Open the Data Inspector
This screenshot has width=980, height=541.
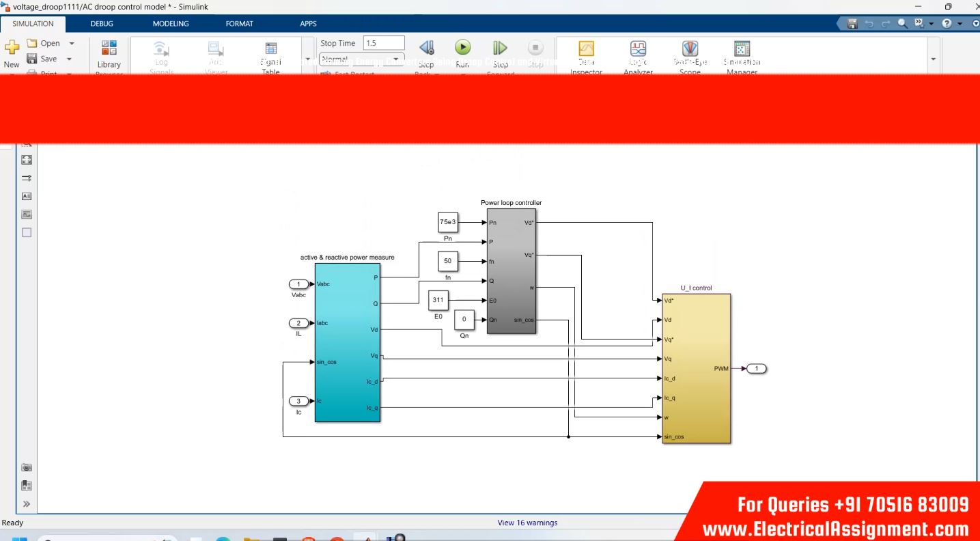coord(586,49)
